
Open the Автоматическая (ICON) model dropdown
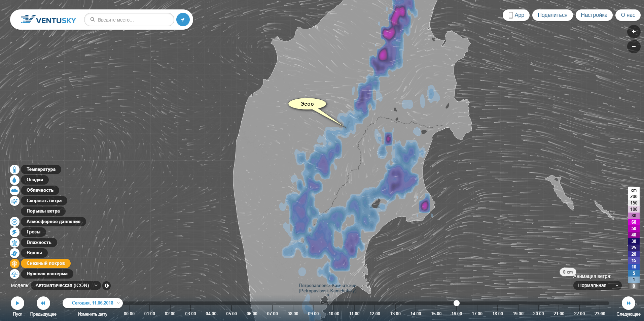[66, 286]
